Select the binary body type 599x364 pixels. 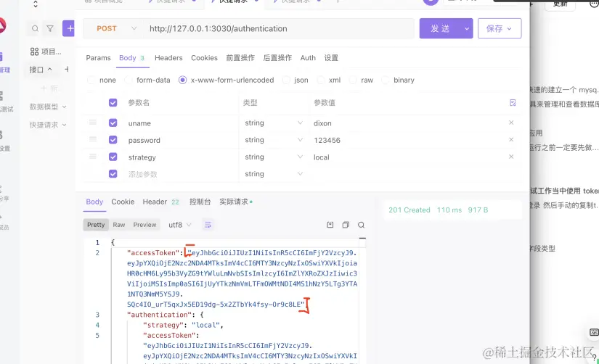(398, 80)
